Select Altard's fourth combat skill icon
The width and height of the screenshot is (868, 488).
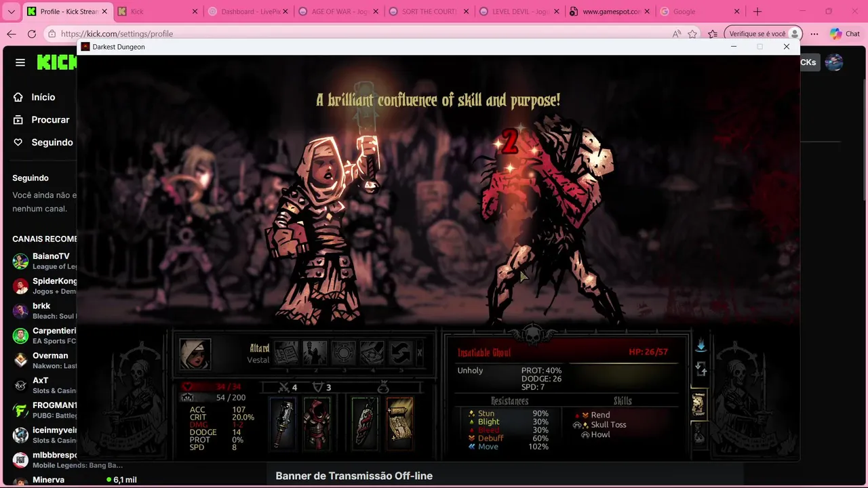coord(372,352)
